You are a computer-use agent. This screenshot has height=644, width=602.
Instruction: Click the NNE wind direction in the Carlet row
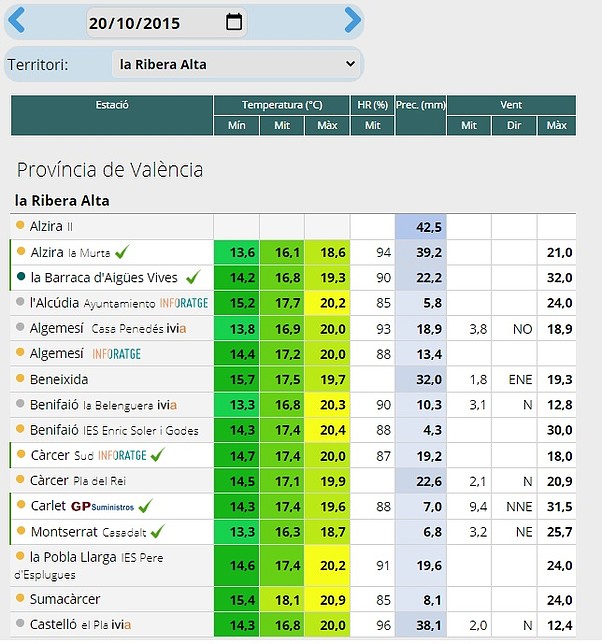519,507
